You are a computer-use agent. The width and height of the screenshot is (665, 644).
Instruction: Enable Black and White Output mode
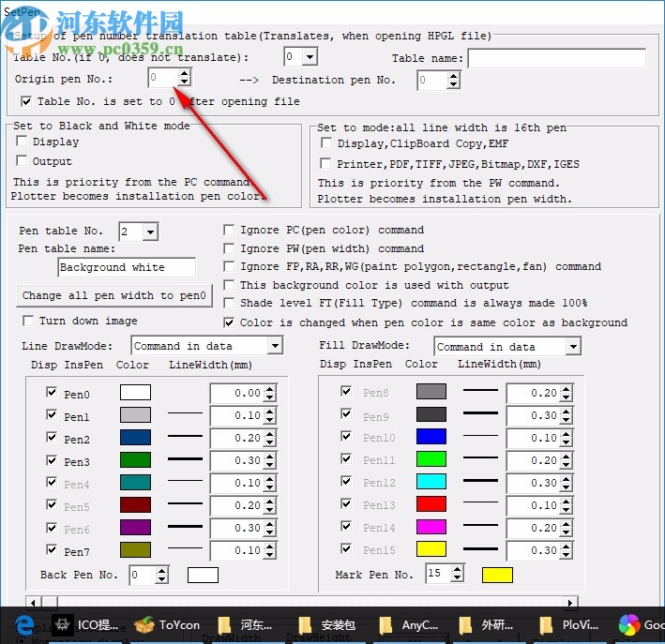click(22, 160)
